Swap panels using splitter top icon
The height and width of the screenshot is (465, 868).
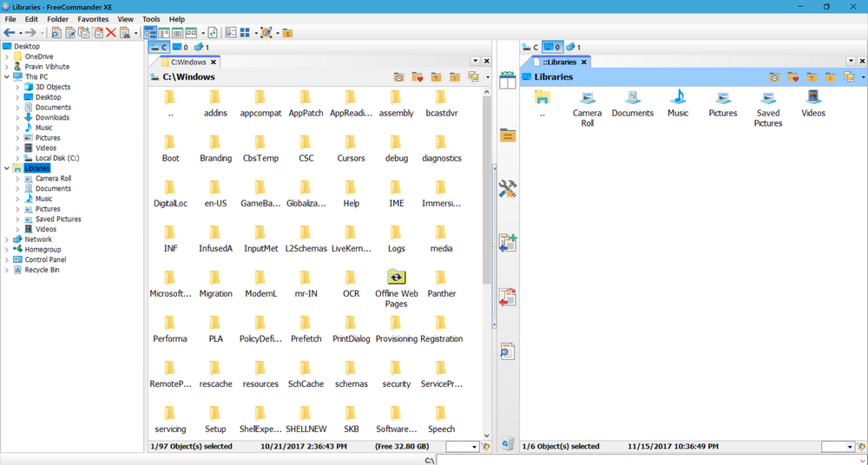508,81
